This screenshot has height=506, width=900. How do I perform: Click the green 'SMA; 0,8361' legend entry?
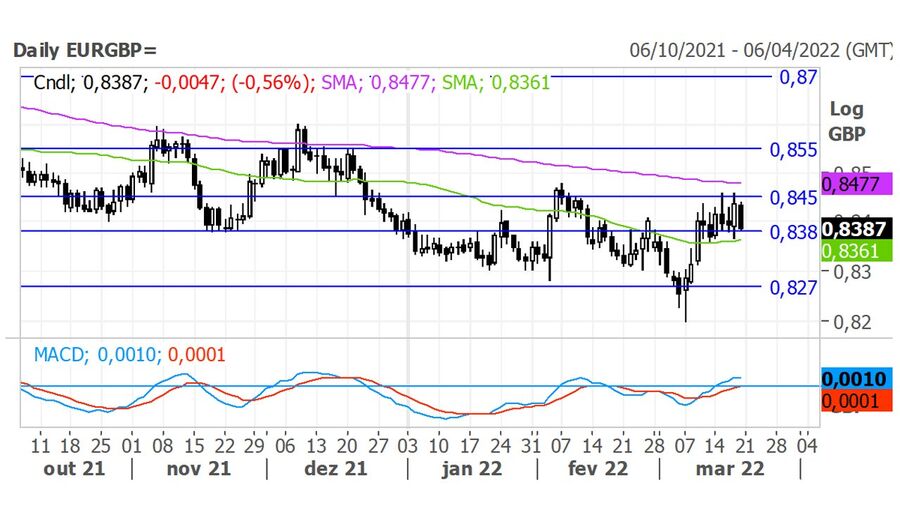coord(496,83)
